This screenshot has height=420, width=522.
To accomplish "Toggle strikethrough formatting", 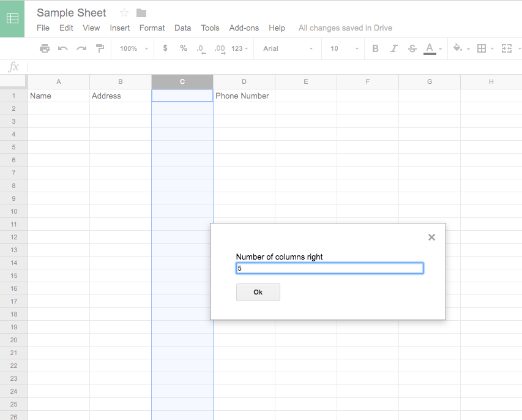I will [x=412, y=48].
